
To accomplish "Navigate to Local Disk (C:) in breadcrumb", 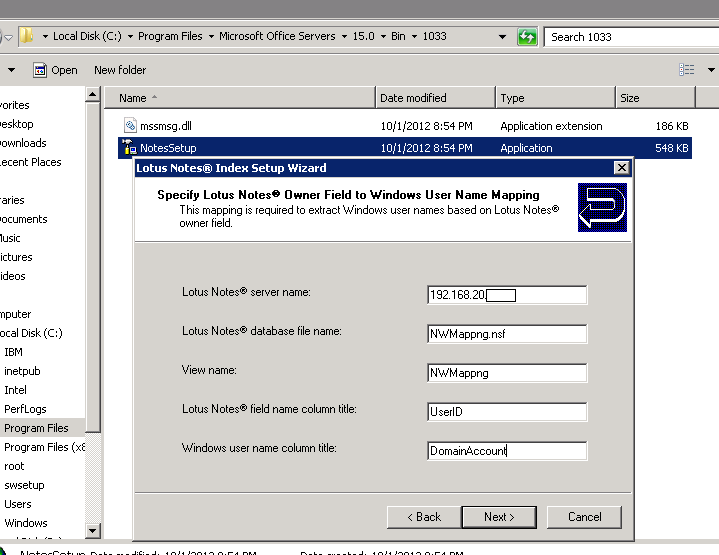I will (87, 36).
